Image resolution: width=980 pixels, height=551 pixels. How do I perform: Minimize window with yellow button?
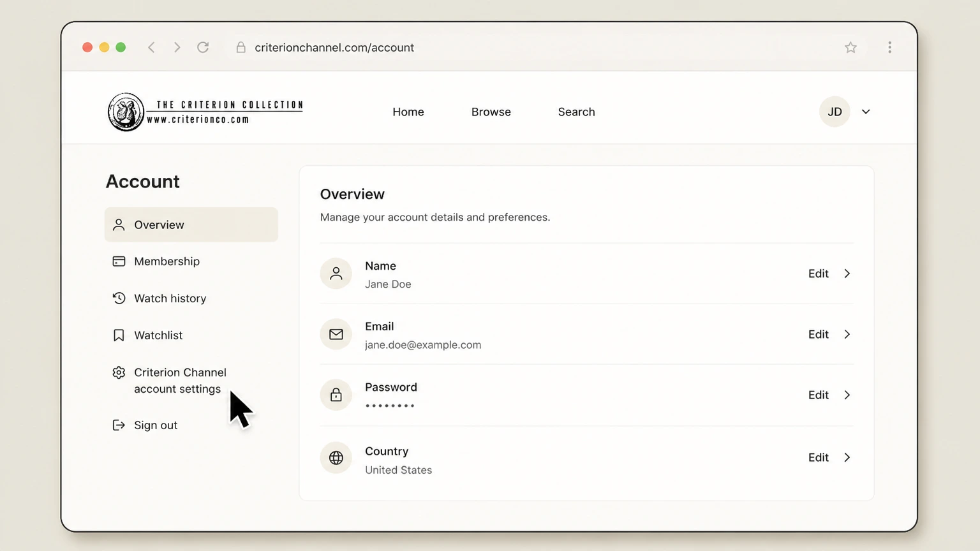tap(104, 47)
